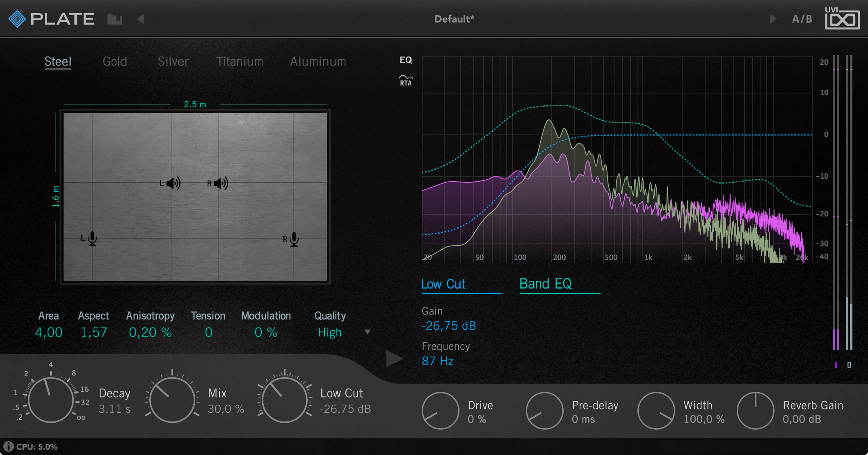The image size is (868, 455).
Task: Open the Default* preset name menu
Action: pos(454,18)
